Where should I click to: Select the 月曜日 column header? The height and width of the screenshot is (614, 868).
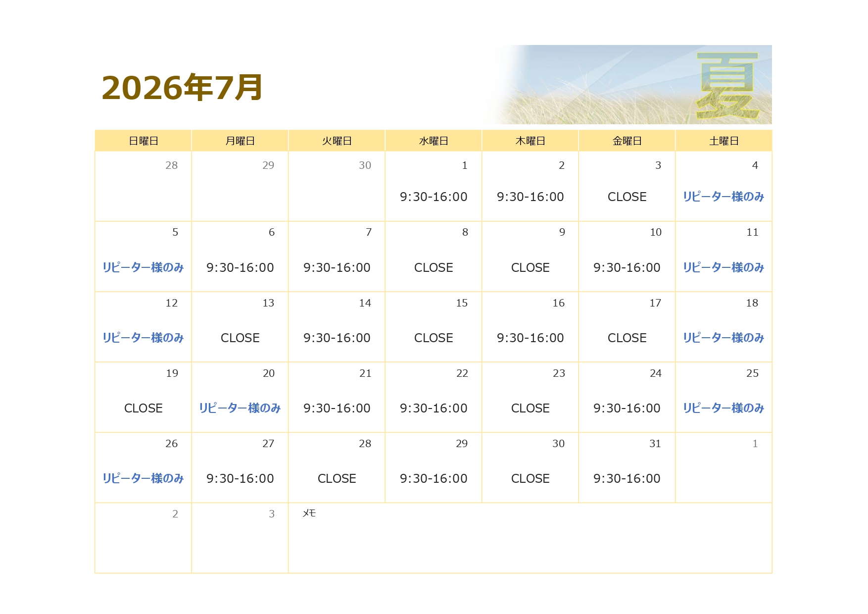(x=240, y=141)
